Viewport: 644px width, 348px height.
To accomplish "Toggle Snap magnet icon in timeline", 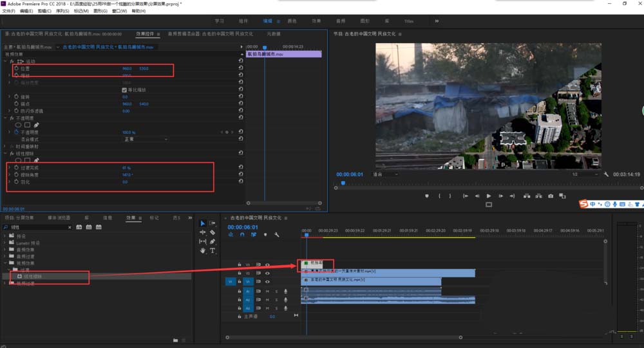I will tap(242, 235).
